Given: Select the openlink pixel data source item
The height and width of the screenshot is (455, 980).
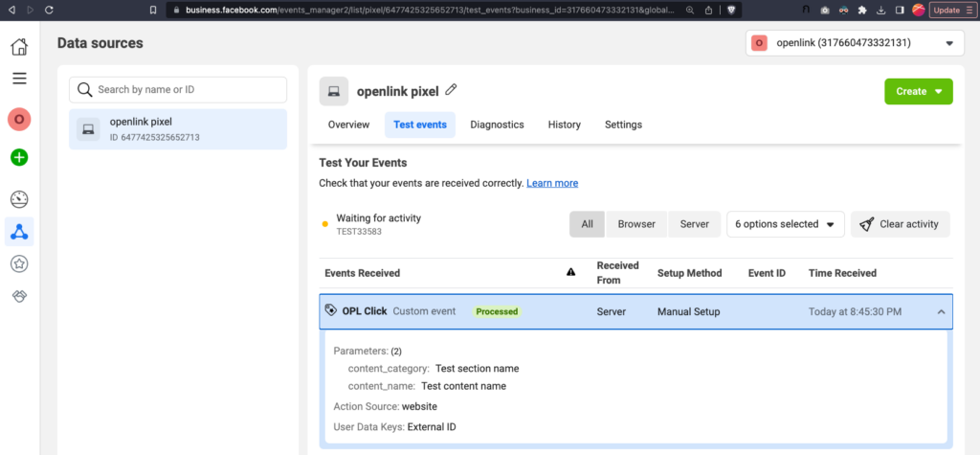Looking at the screenshot, I should pyautogui.click(x=177, y=129).
